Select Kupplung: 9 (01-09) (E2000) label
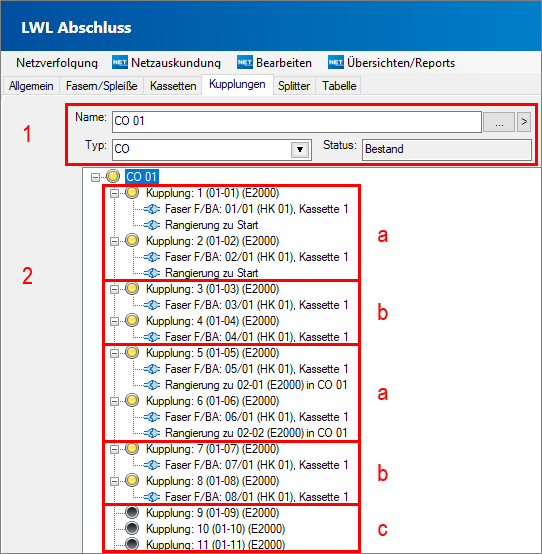Viewport: 542px width, 554px height. (213, 513)
